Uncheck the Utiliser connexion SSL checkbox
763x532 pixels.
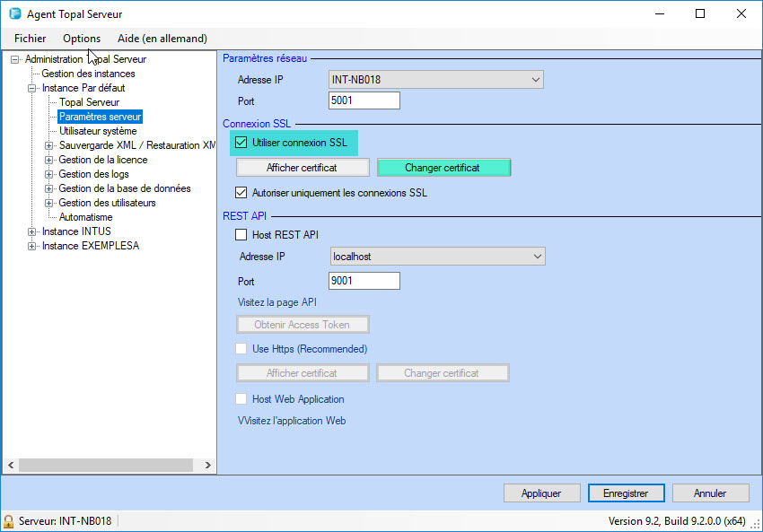click(x=241, y=142)
